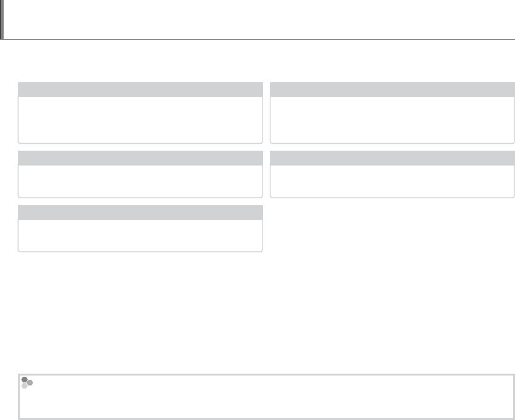Click the bottom border of the note box

pyautogui.click(x=266, y=419)
